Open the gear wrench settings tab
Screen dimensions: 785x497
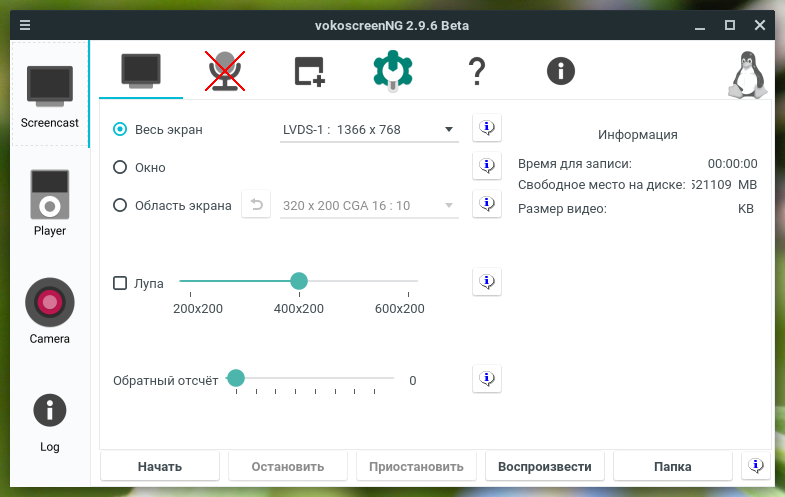(393, 71)
